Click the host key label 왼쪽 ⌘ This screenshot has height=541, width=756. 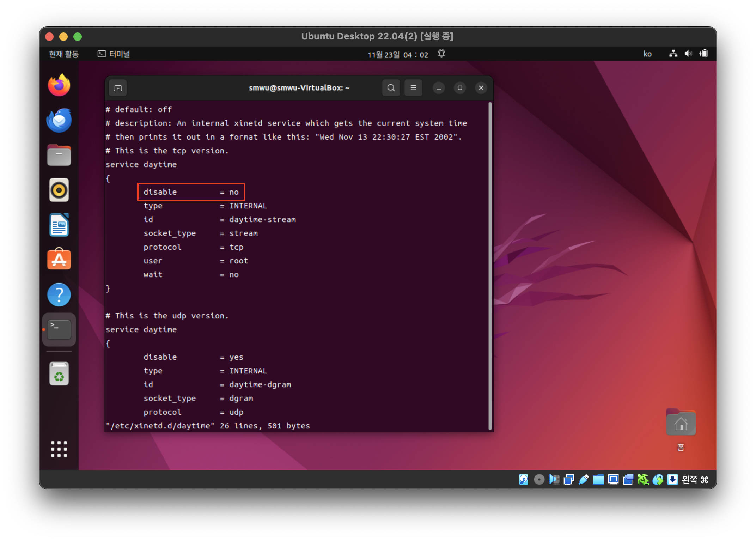click(695, 480)
